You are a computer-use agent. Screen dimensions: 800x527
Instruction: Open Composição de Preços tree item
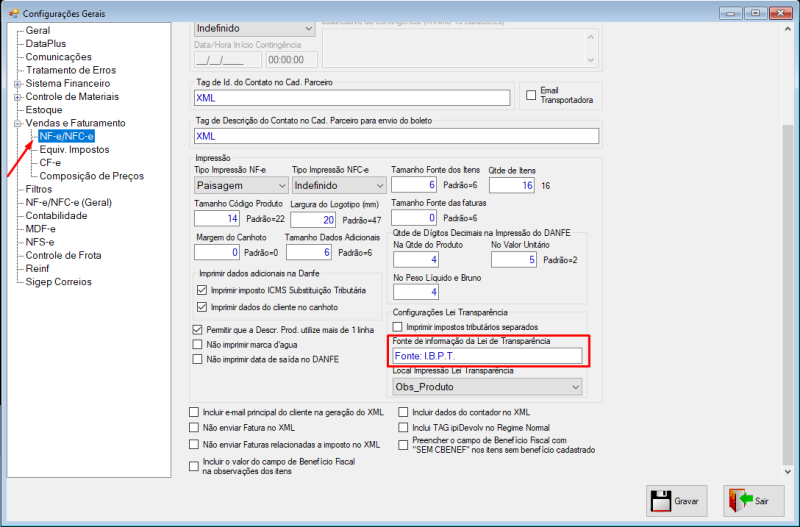[92, 176]
